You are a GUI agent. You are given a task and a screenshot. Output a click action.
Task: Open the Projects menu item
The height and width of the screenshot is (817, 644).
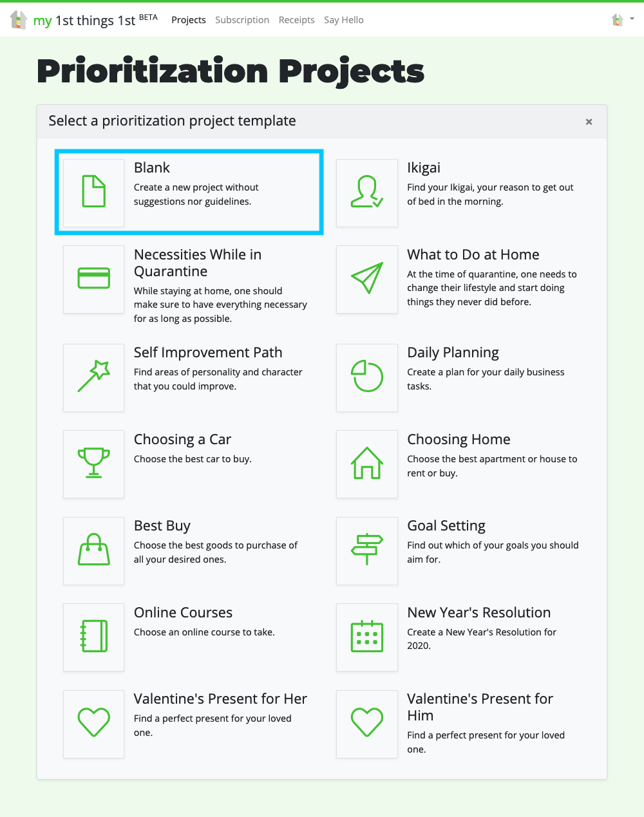pyautogui.click(x=189, y=20)
